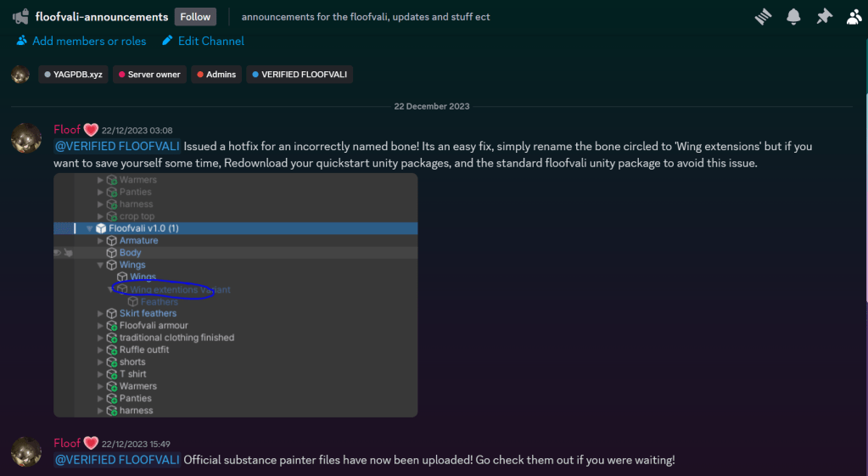Screen dimensions: 868x476
Task: Toggle the hand pick icon beside Body
Action: click(68, 253)
